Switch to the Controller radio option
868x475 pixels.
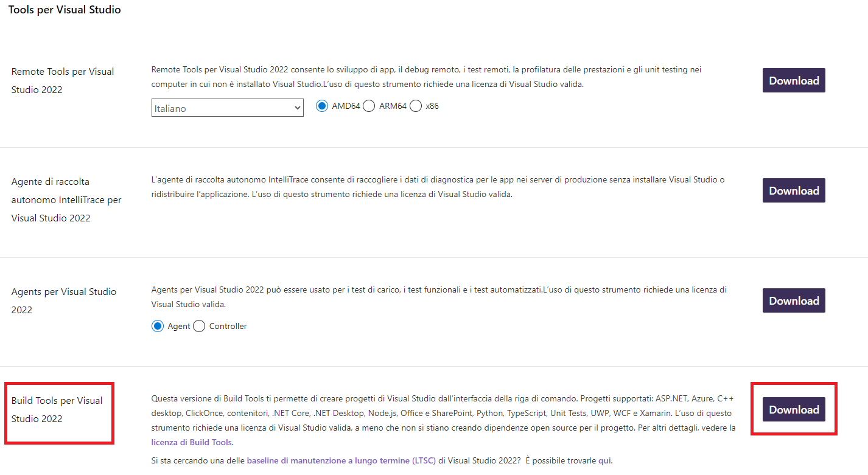pyautogui.click(x=199, y=326)
